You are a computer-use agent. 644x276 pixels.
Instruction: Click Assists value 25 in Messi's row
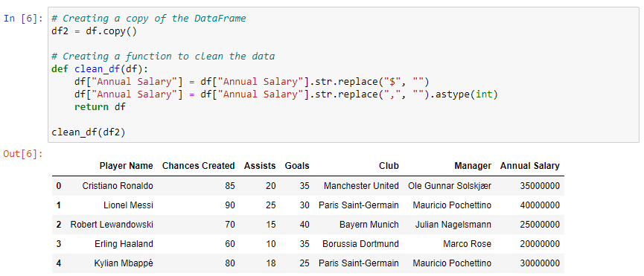tap(271, 205)
